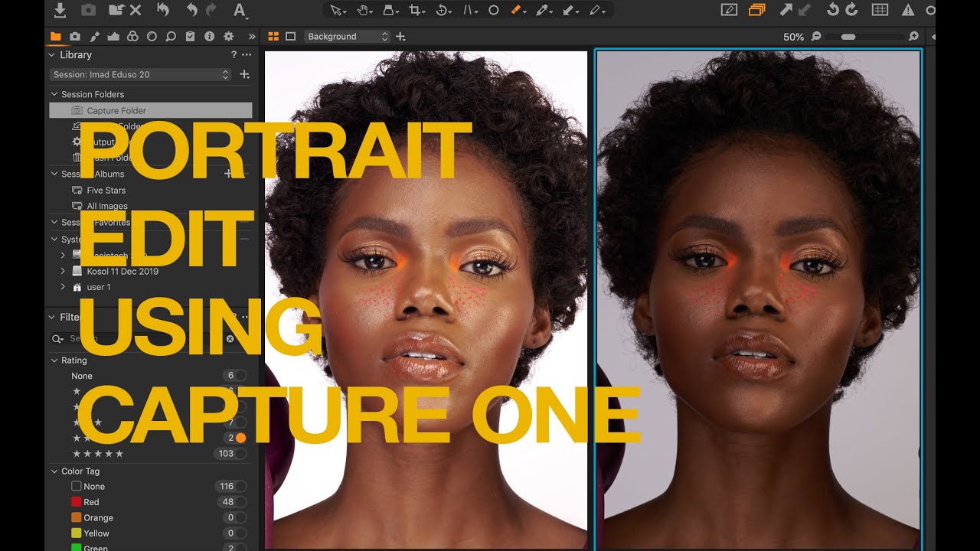Open Library panel three-dot options menu
This screenshot has width=980, height=551.
click(x=247, y=55)
